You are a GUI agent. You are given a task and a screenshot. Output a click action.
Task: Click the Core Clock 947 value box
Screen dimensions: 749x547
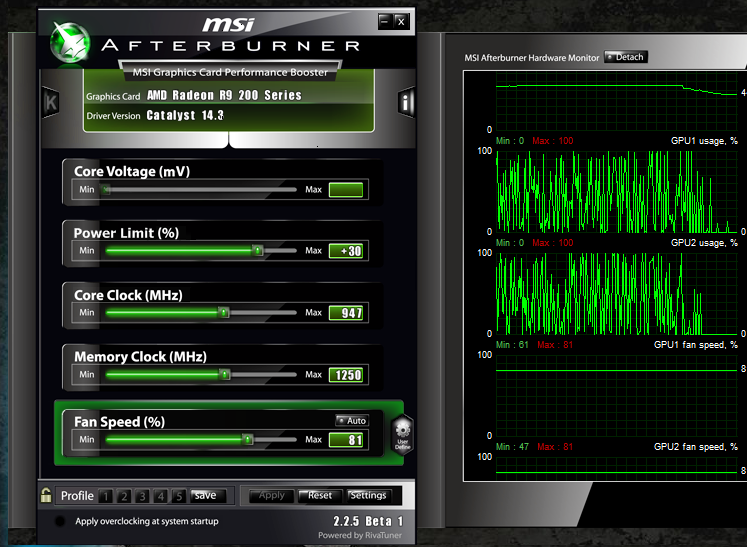click(x=346, y=313)
